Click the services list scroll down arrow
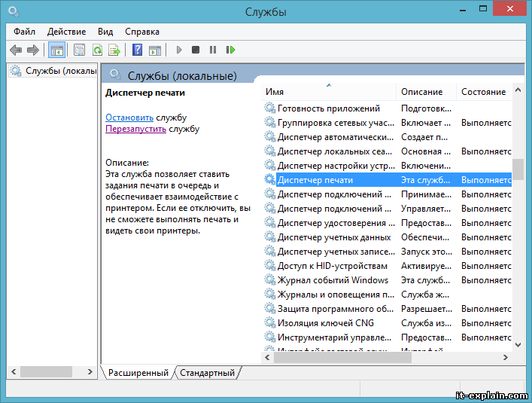This screenshot has height=403, width=532. [x=518, y=344]
